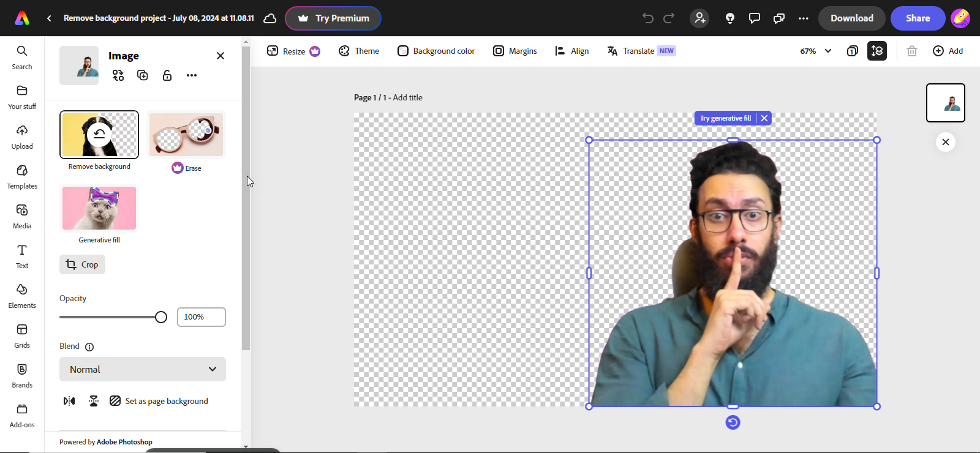
Task: Click the Share button
Action: pos(918,18)
